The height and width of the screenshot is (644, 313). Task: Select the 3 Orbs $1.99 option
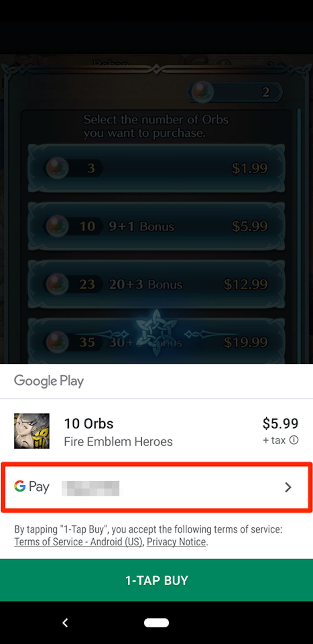point(156,168)
